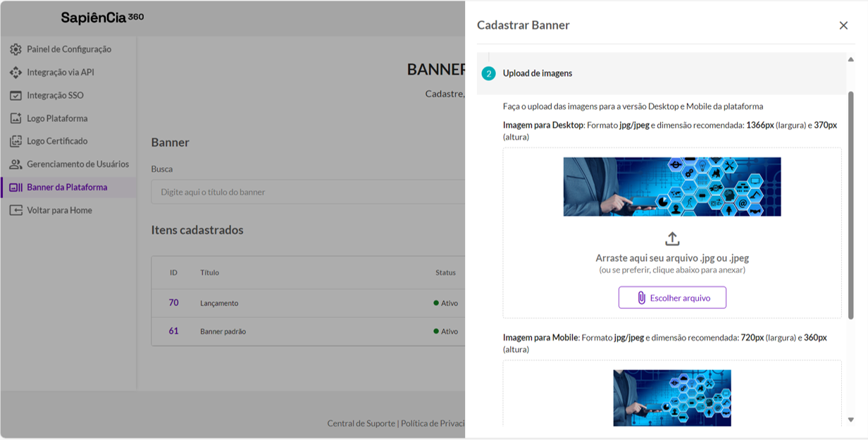Click the step 2 circle badge

pos(488,73)
